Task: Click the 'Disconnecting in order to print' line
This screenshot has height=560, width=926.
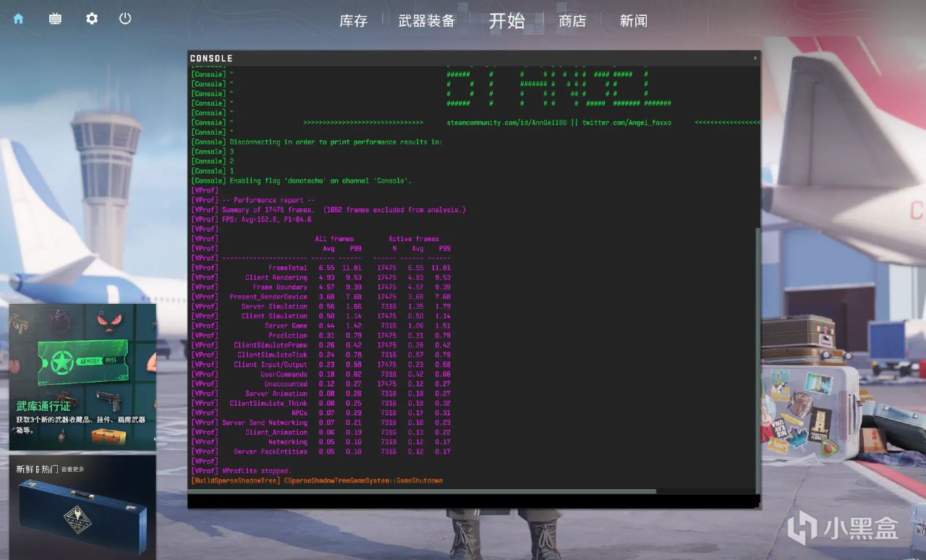Action: coord(336,142)
